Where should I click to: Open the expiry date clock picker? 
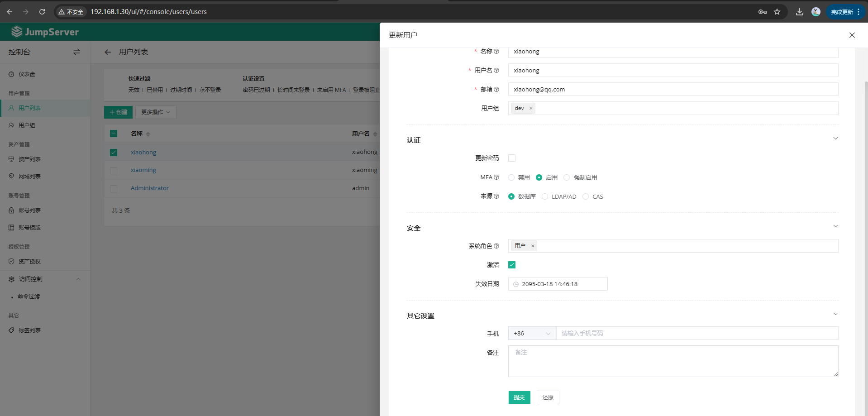point(516,284)
